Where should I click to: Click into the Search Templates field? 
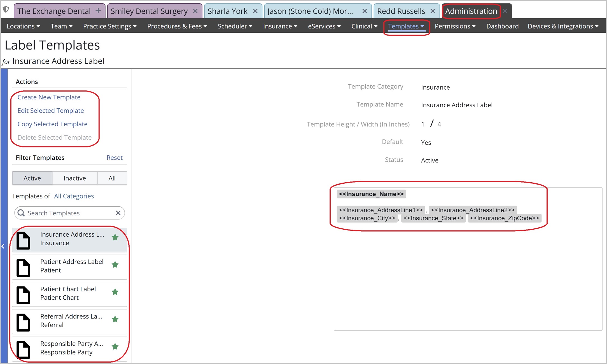point(69,213)
